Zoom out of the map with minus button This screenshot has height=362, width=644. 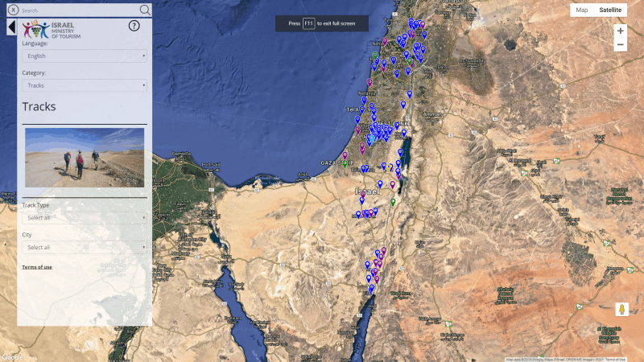(x=620, y=45)
